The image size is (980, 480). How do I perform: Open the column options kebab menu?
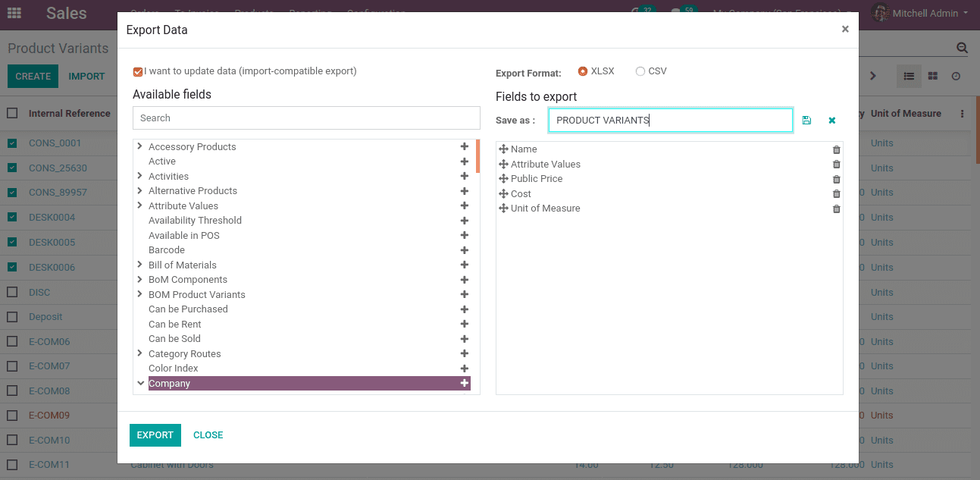click(x=962, y=114)
